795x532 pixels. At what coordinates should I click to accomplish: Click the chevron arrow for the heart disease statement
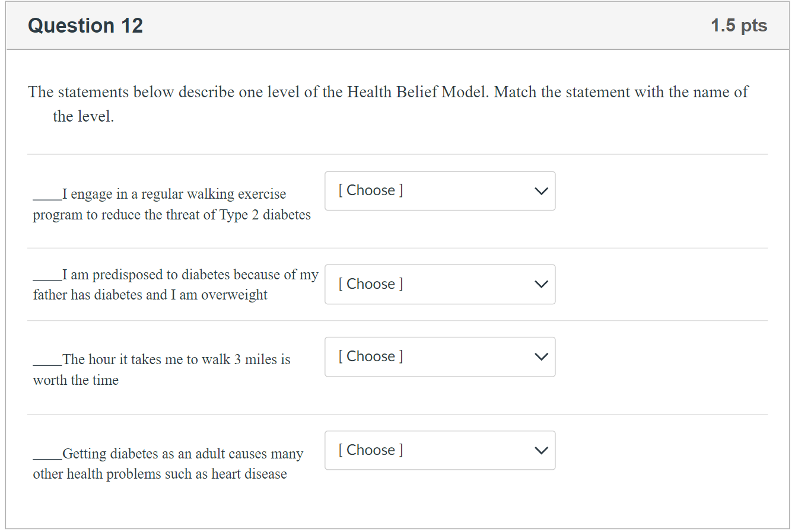(x=540, y=450)
